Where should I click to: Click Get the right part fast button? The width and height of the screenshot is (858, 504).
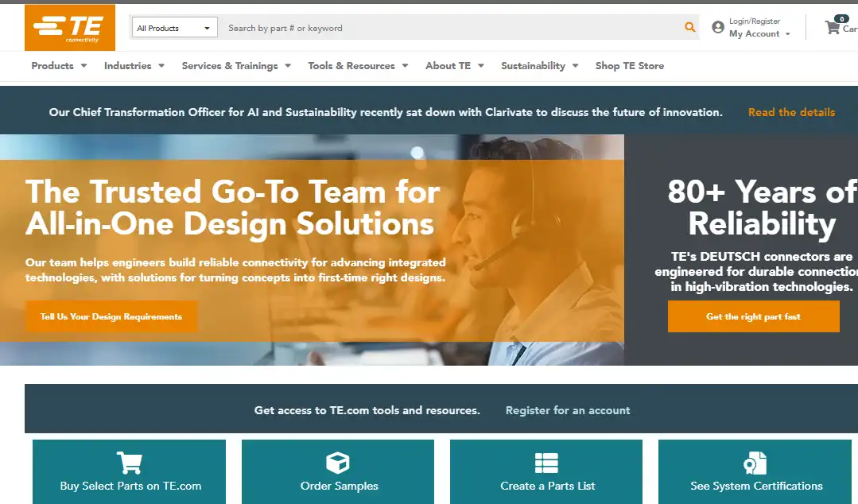coord(754,316)
